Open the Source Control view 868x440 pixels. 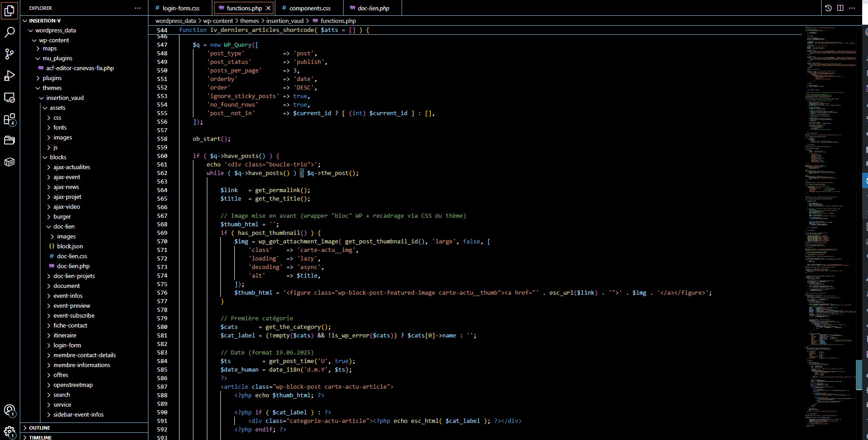pyautogui.click(x=9, y=54)
